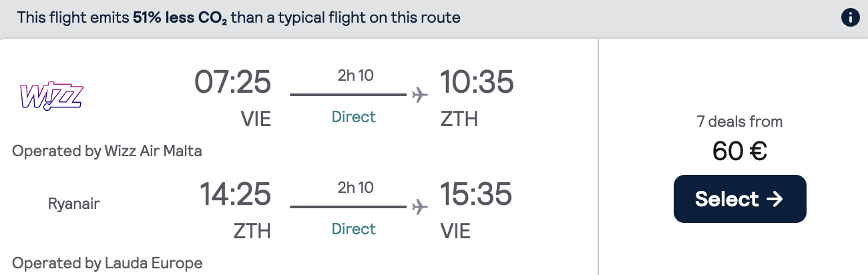868x275 pixels.
Task: Click Operated by Lauda Europe
Action: pos(107,263)
